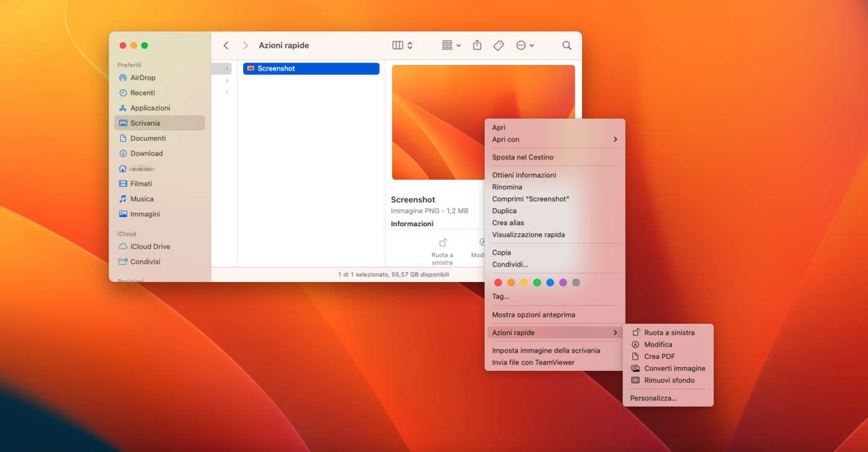Click Ottieni informazioni in context menu
The width and height of the screenshot is (868, 452).
(x=524, y=175)
